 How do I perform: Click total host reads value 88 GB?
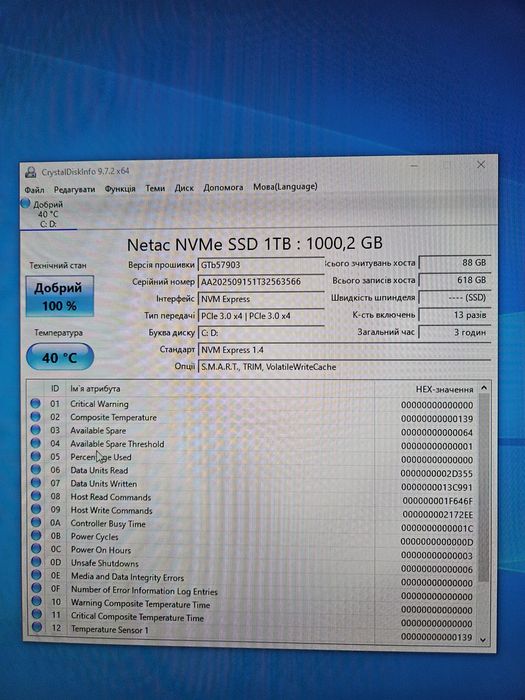454,262
